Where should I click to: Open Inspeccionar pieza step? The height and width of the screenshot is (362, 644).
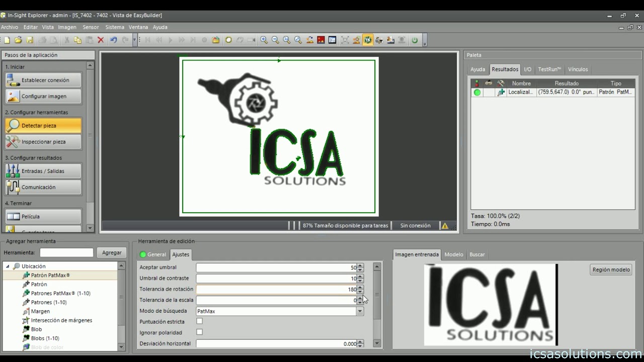[43, 142]
